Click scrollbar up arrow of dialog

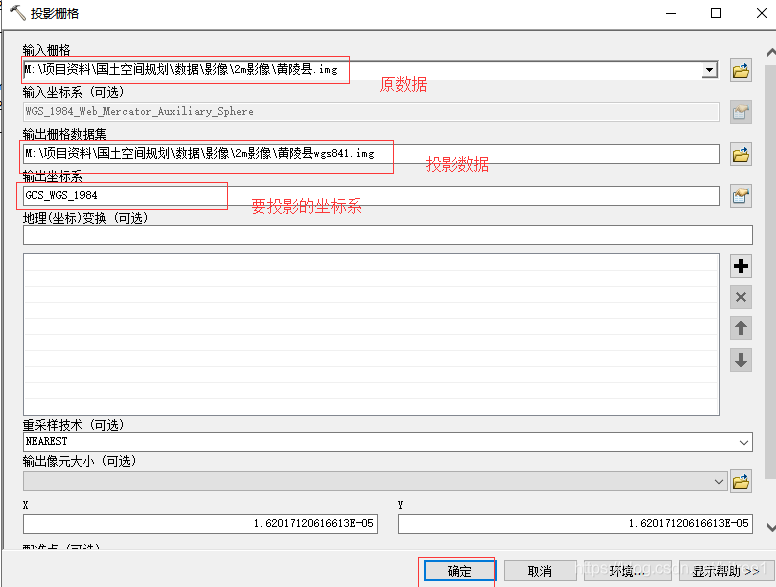tap(771, 52)
